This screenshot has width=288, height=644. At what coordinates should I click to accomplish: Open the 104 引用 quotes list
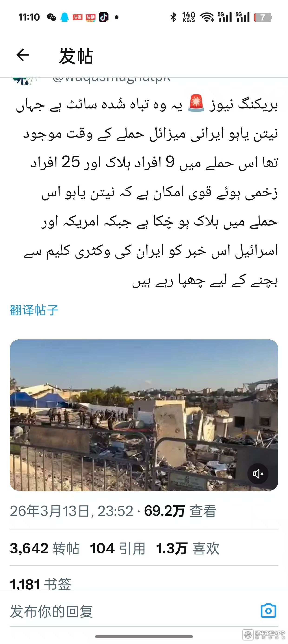[x=118, y=549]
